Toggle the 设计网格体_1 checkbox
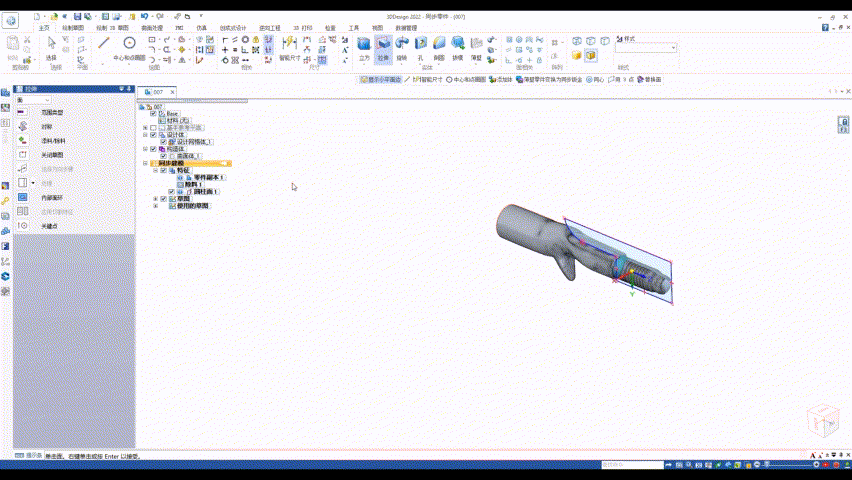The width and height of the screenshot is (852, 480). pos(164,142)
